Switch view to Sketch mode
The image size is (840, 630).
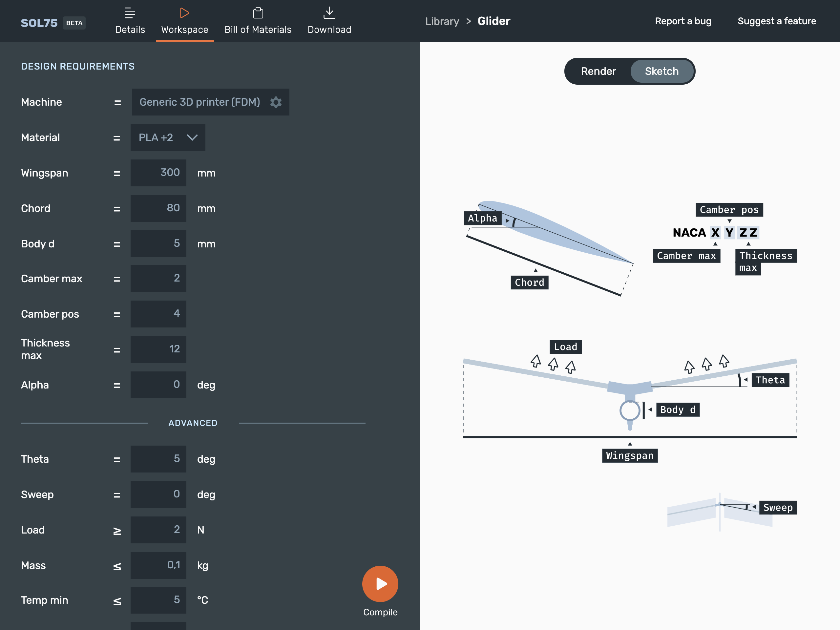661,72
